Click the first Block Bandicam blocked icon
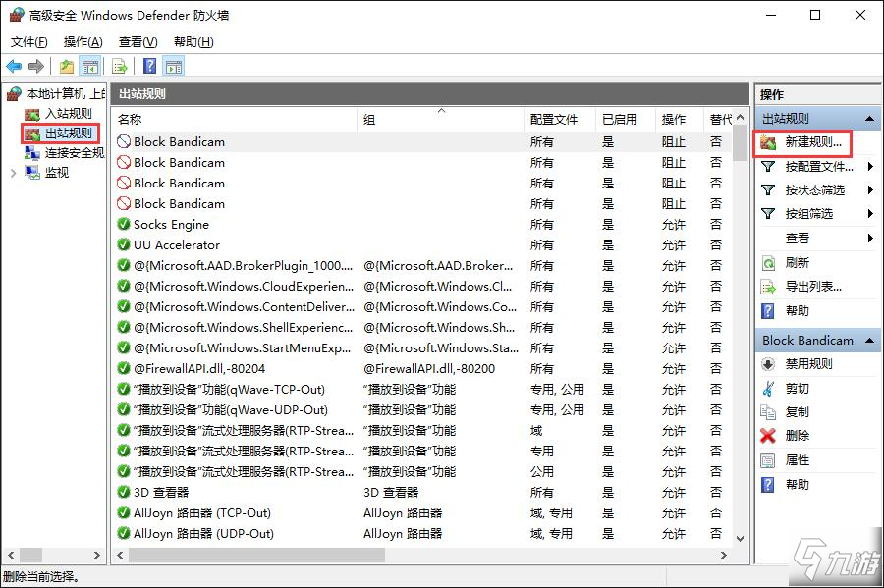Screen dimensions: 884x588 coord(124,142)
